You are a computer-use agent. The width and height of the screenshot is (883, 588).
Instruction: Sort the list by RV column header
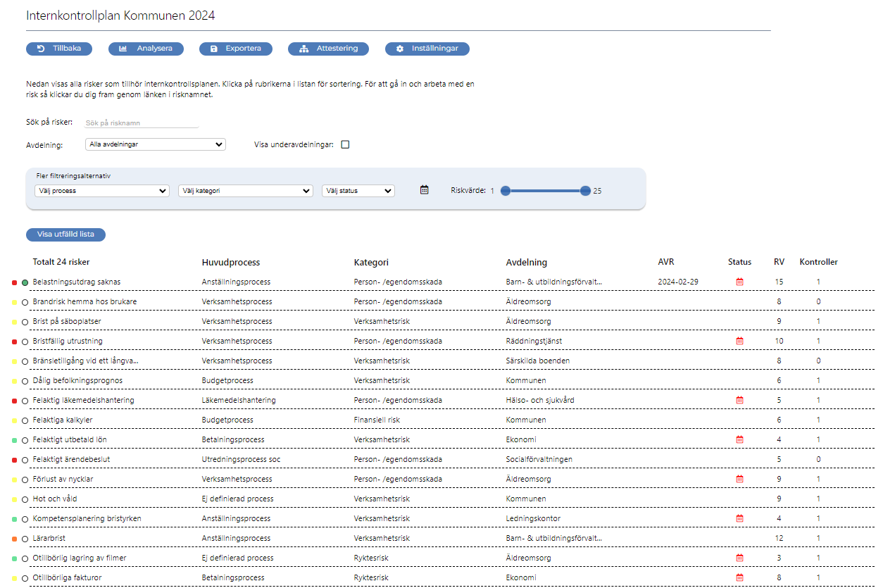coord(779,263)
